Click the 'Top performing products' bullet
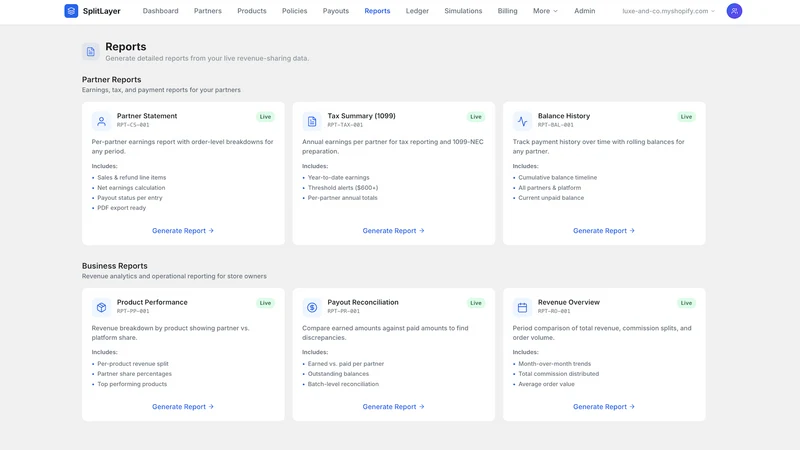 click(x=132, y=384)
